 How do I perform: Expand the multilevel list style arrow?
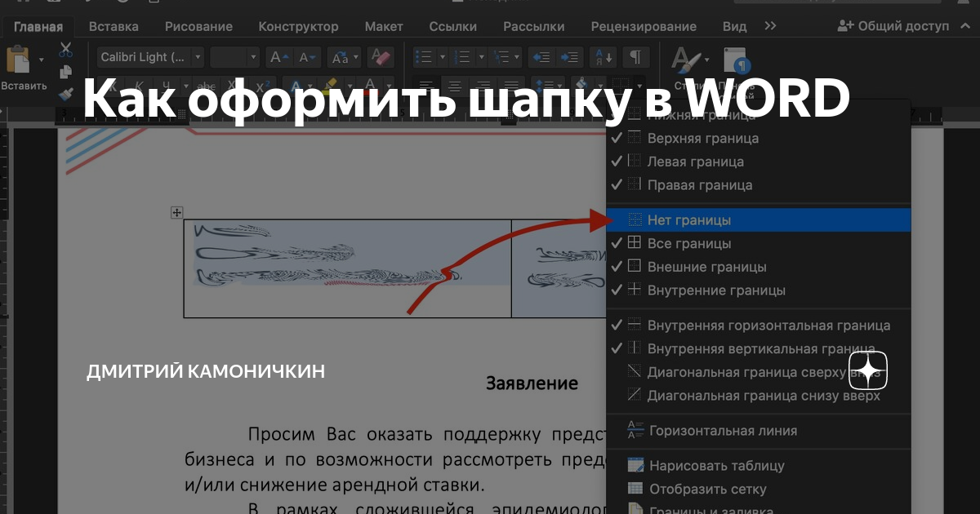518,57
